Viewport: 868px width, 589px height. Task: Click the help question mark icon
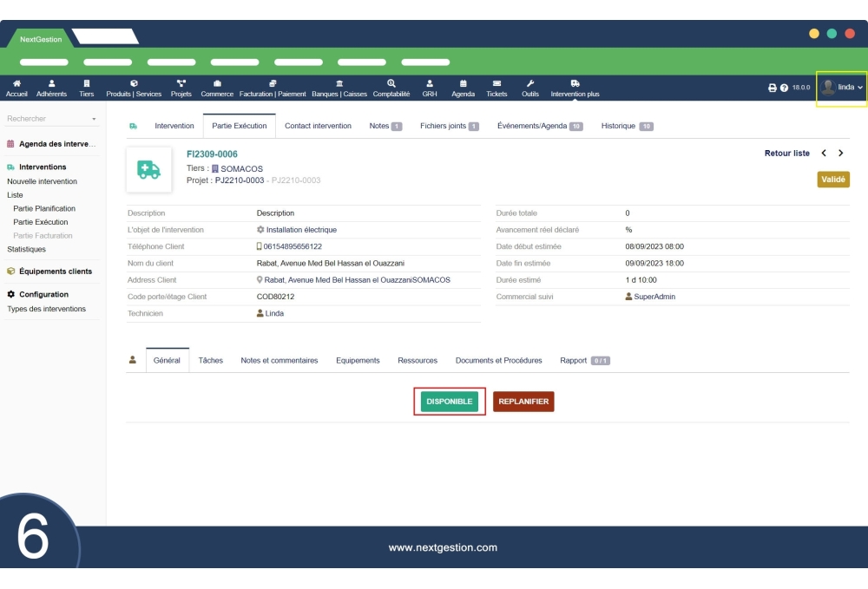pyautogui.click(x=784, y=88)
